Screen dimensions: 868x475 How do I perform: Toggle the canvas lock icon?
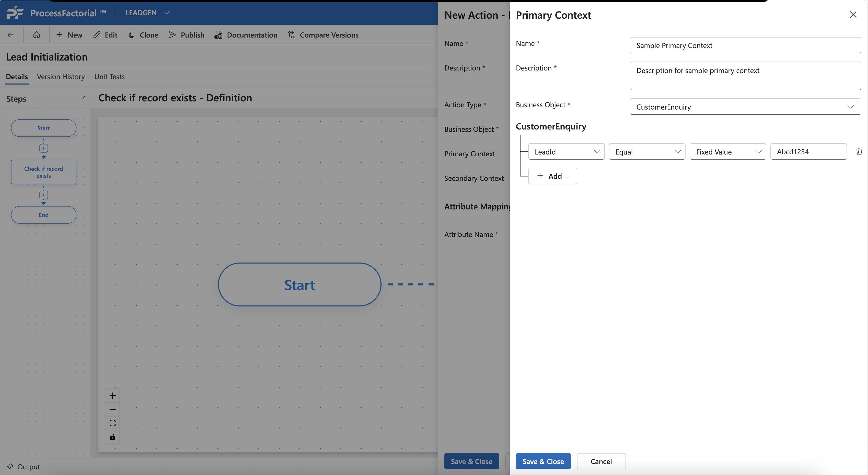[112, 437]
